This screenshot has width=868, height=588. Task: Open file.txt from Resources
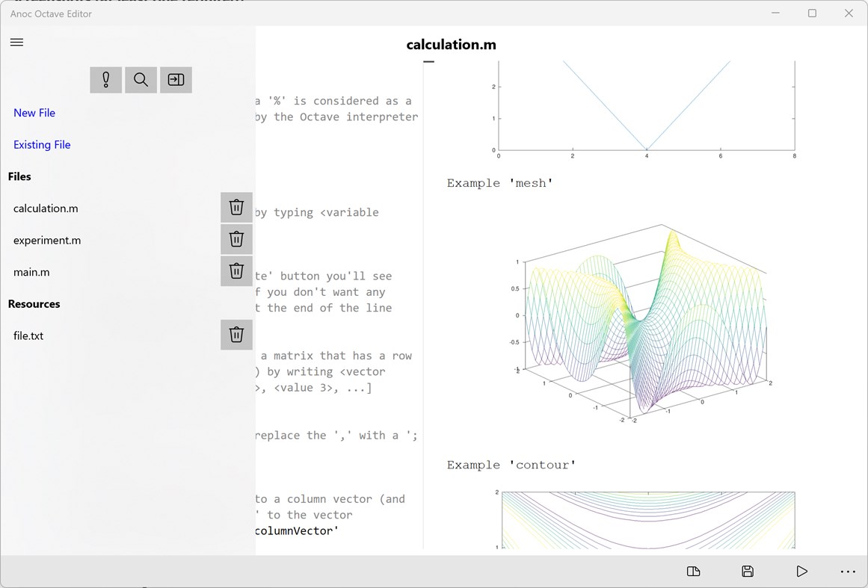[28, 335]
